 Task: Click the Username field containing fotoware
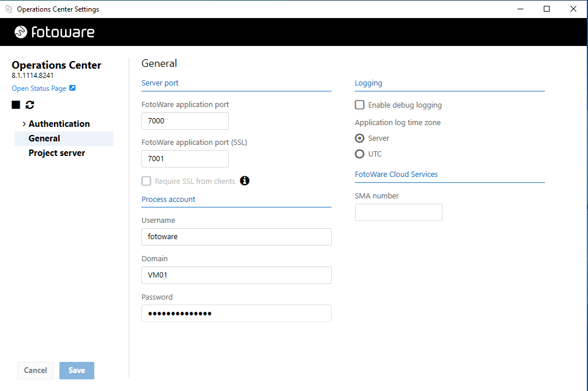coord(236,237)
